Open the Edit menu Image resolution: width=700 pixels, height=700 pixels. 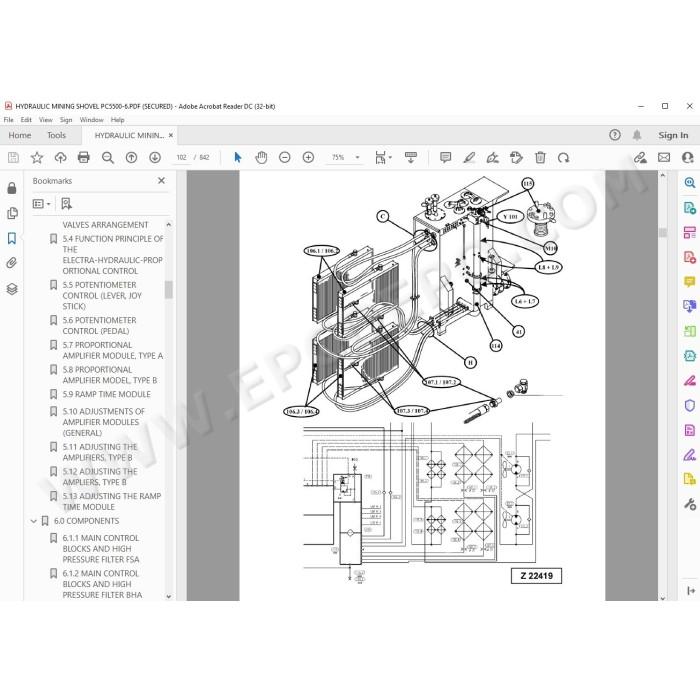click(x=26, y=120)
